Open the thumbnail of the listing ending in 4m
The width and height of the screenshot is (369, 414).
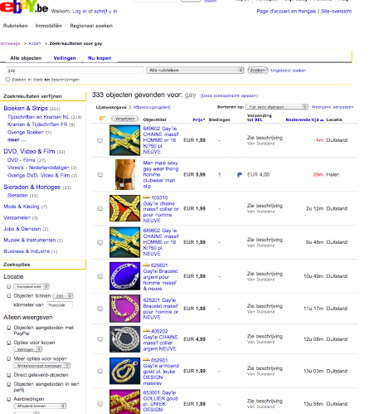click(125, 140)
